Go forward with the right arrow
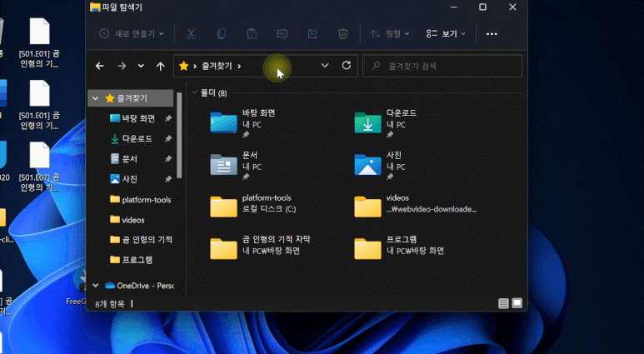 point(122,66)
